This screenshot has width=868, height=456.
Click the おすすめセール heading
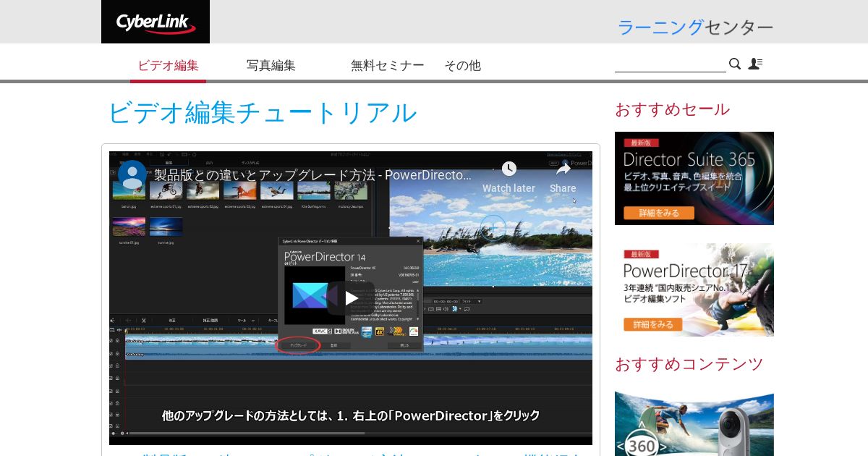click(x=673, y=110)
